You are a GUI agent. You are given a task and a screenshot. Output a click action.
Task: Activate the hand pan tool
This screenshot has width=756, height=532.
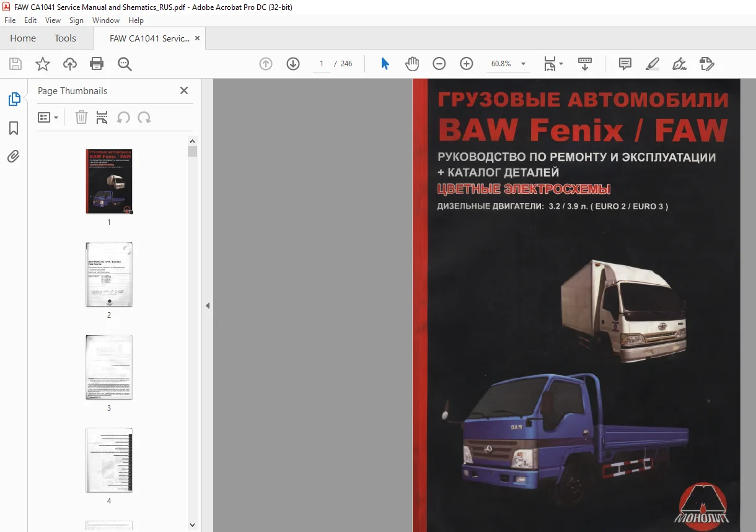coord(412,64)
